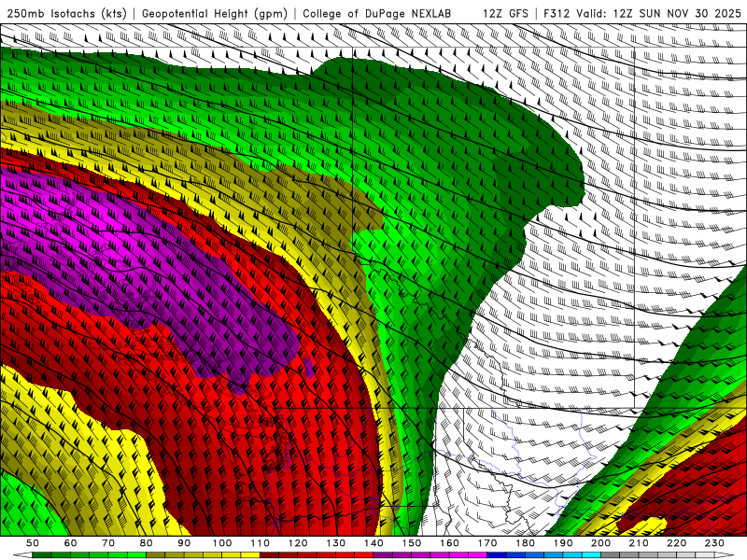Viewport: 747px width, 560px height.
Task: Click the 220 knot legend label
Action: pyautogui.click(x=677, y=543)
